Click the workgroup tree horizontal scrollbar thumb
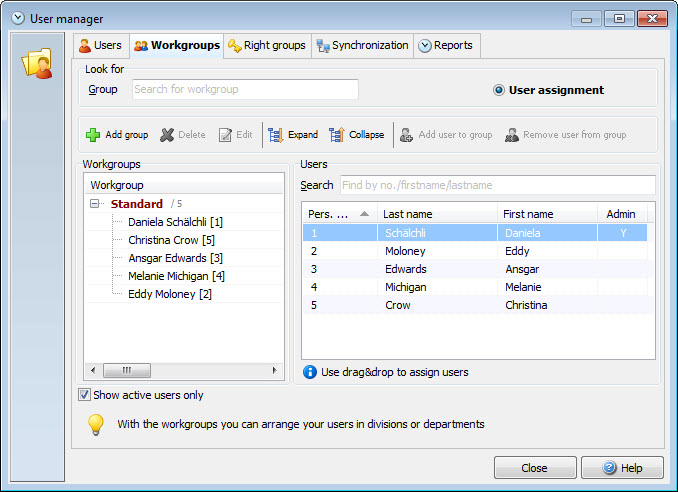The width and height of the screenshot is (678, 492). click(127, 370)
